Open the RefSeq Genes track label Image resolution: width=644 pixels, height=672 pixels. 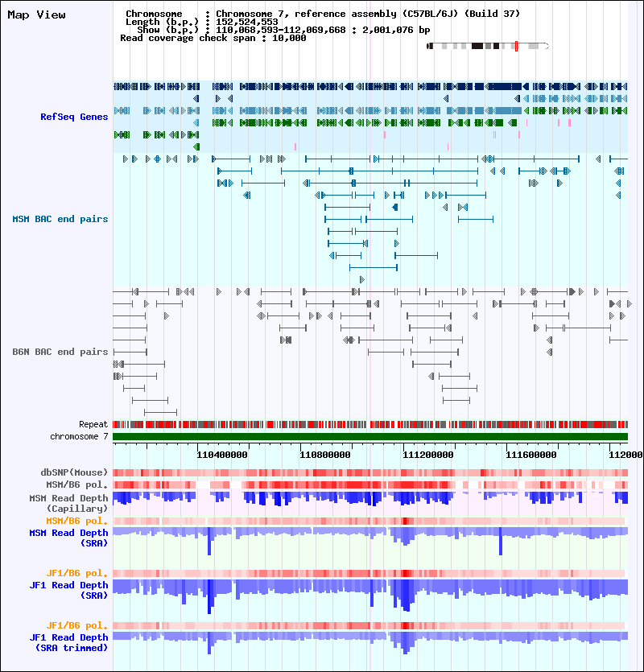pyautogui.click(x=74, y=117)
